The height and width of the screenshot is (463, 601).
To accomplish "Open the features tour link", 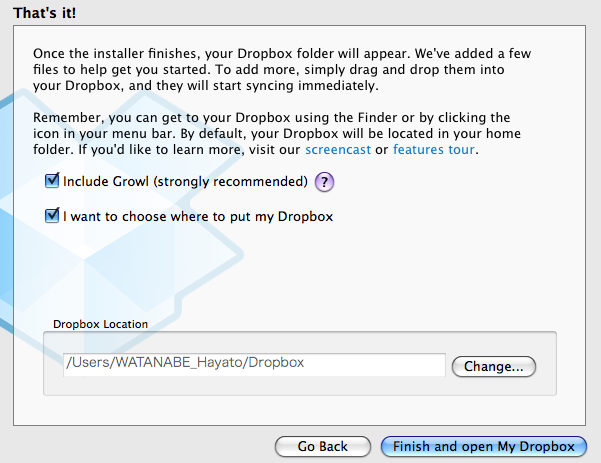I will (434, 149).
